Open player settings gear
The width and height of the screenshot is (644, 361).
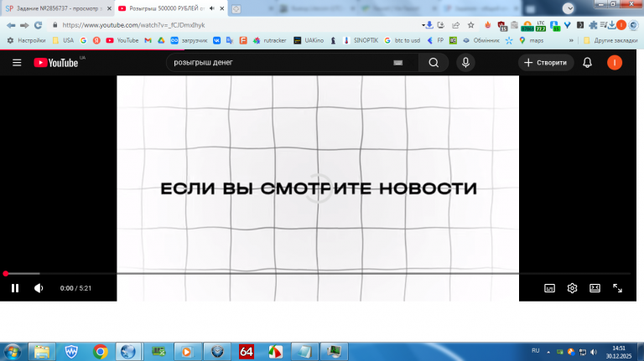[572, 288]
